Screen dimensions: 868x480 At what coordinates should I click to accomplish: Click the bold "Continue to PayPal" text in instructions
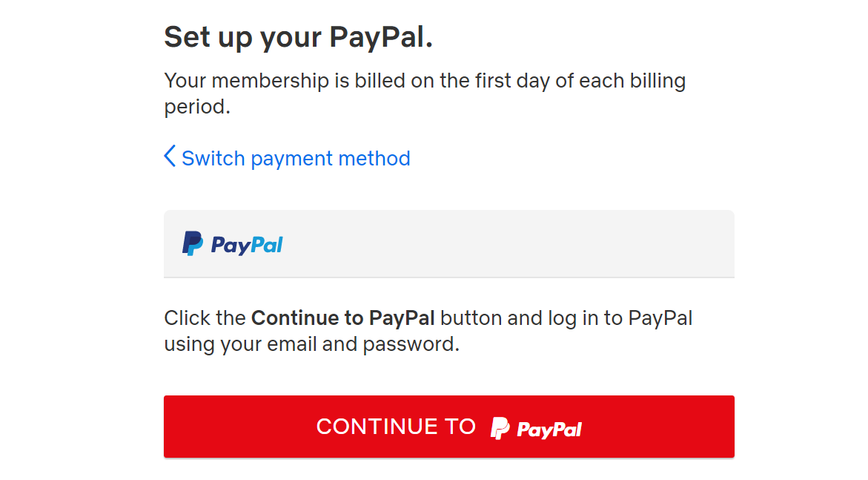[x=343, y=318]
